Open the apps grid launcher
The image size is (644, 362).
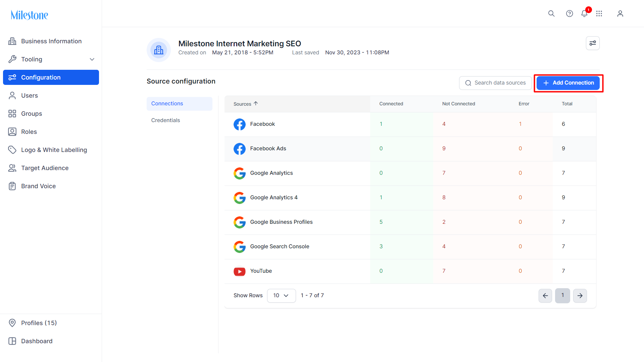coord(599,13)
